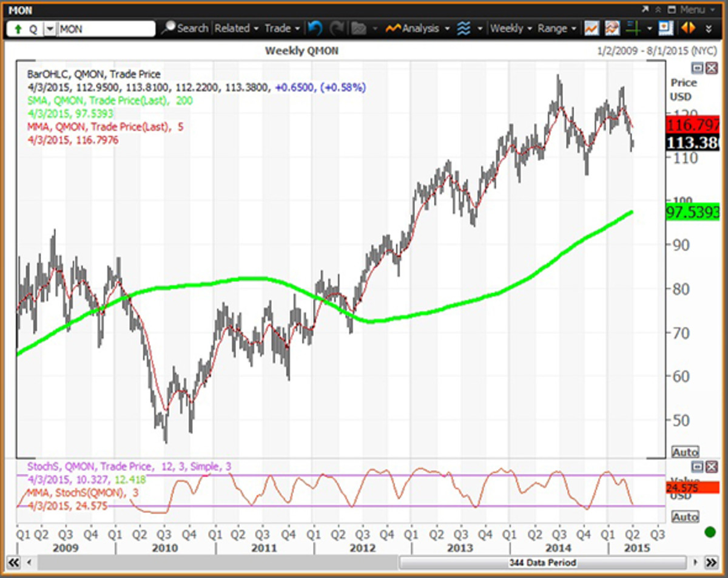The image size is (728, 578).
Task: Open the Range dropdown
Action: coord(554,28)
